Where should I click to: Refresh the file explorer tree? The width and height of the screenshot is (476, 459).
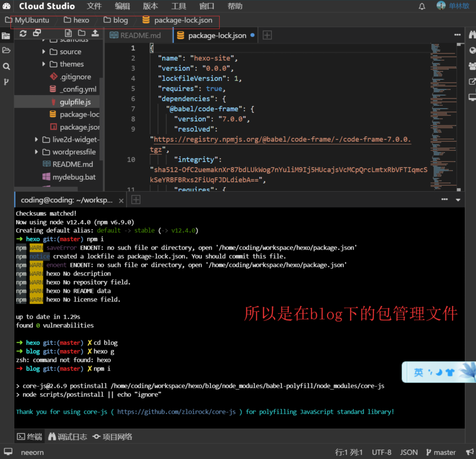click(23, 33)
